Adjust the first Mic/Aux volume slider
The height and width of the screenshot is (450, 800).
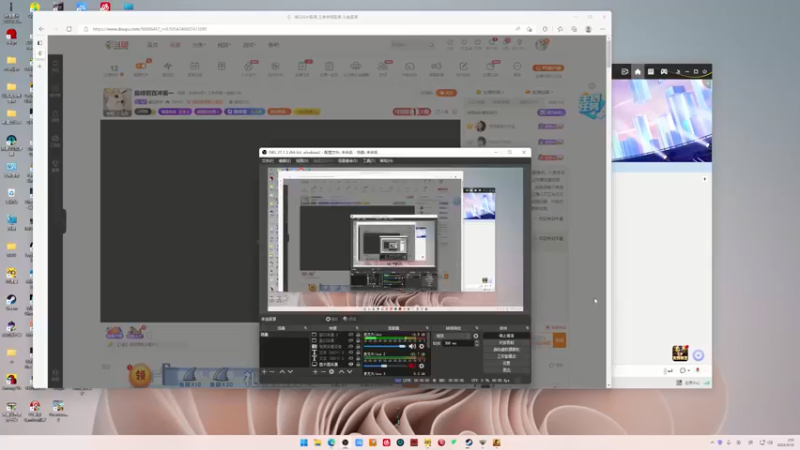click(385, 346)
